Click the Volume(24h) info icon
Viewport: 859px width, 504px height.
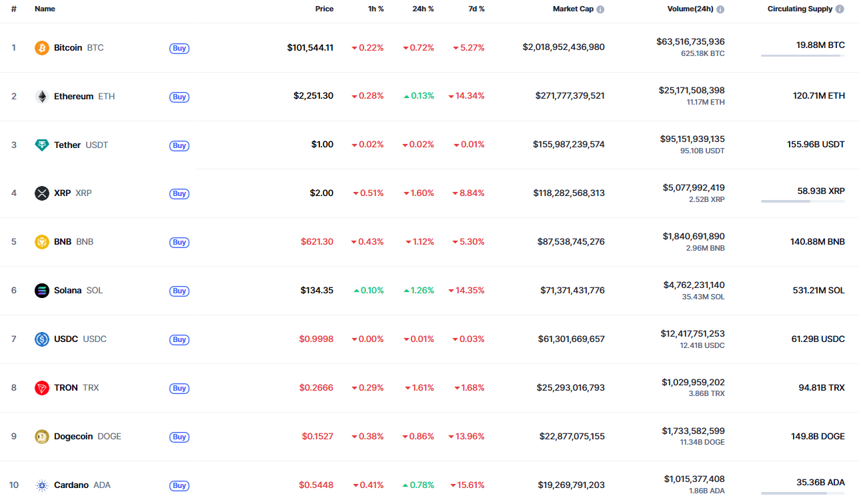click(720, 9)
